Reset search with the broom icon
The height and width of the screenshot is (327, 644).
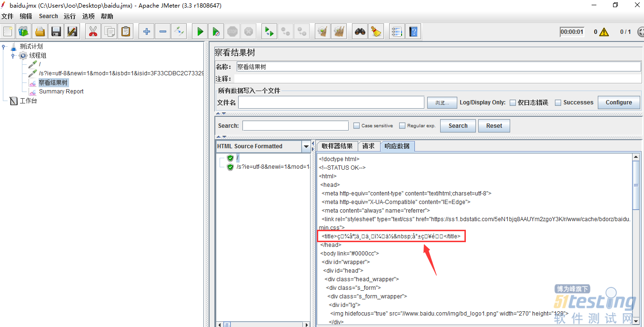[376, 32]
